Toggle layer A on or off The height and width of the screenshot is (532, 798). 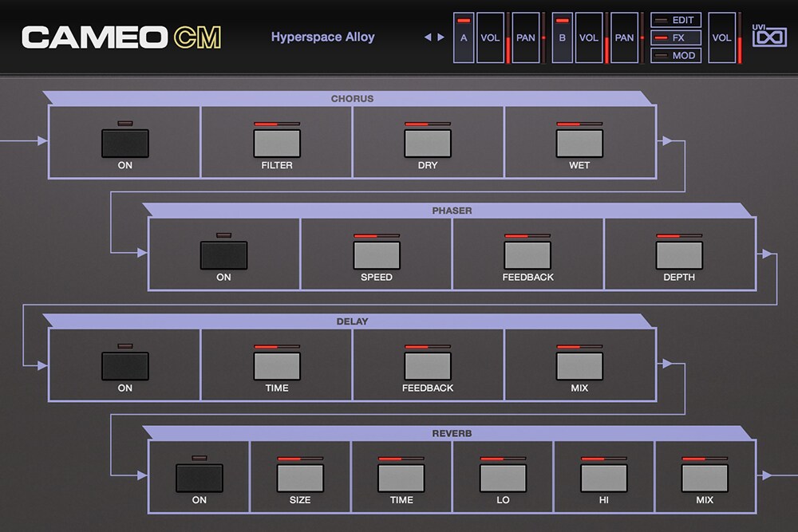click(464, 37)
